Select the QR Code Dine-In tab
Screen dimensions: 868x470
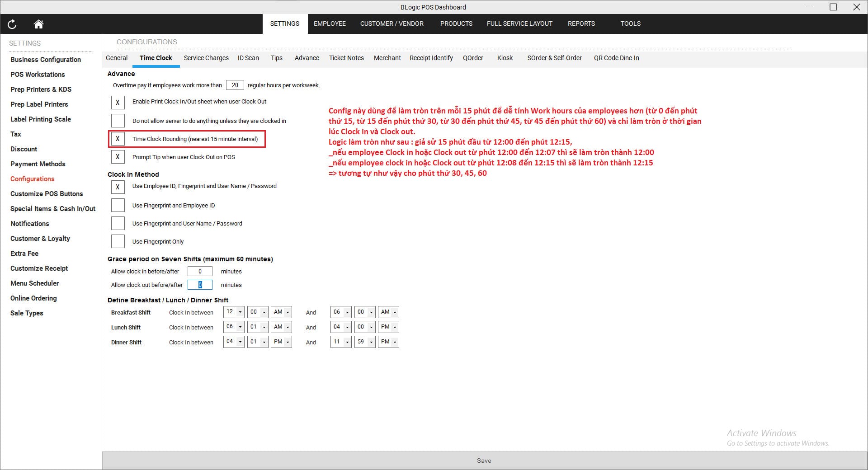616,58
